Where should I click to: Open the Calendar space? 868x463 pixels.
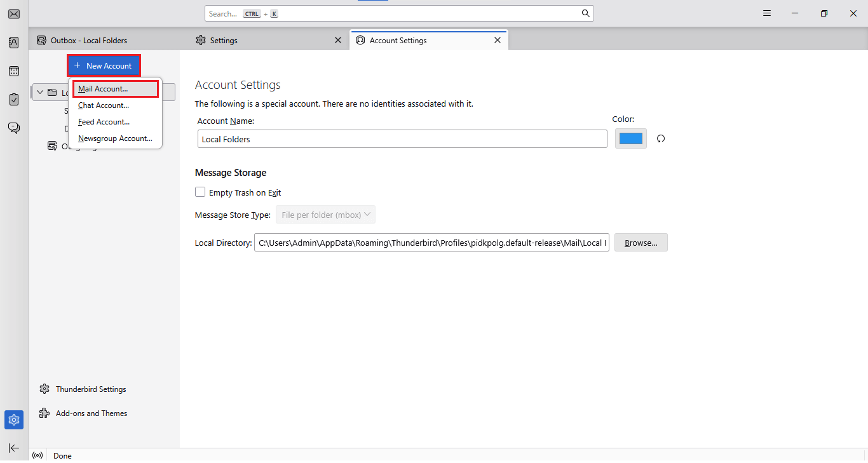click(13, 70)
